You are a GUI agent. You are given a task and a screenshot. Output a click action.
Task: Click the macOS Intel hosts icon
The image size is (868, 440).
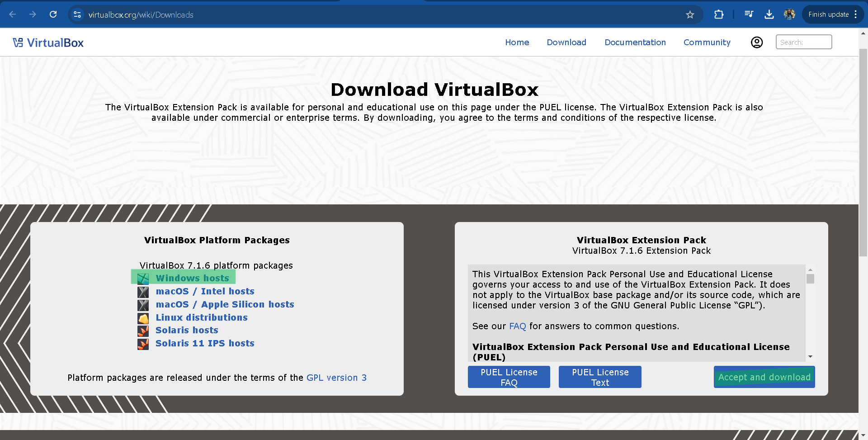[143, 292]
